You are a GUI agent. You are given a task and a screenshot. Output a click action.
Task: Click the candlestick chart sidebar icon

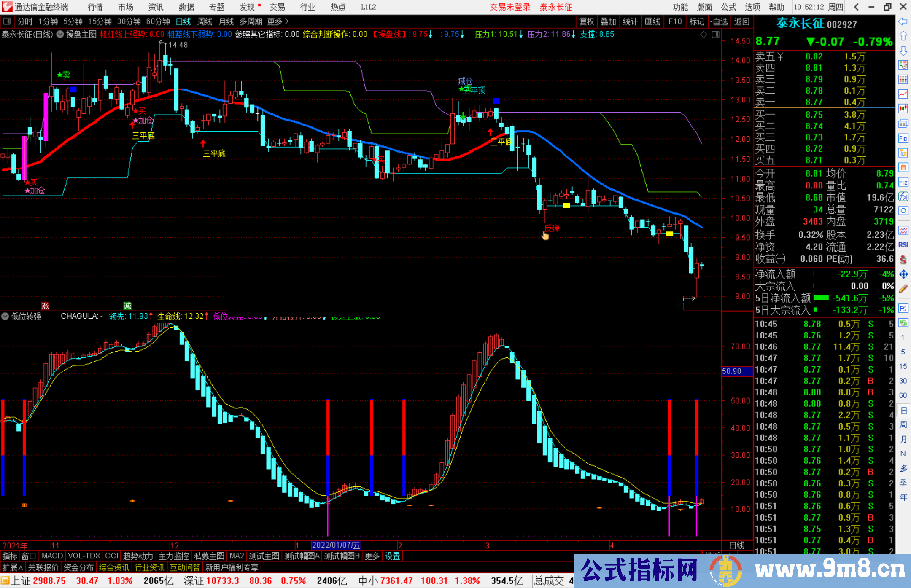[x=903, y=108]
